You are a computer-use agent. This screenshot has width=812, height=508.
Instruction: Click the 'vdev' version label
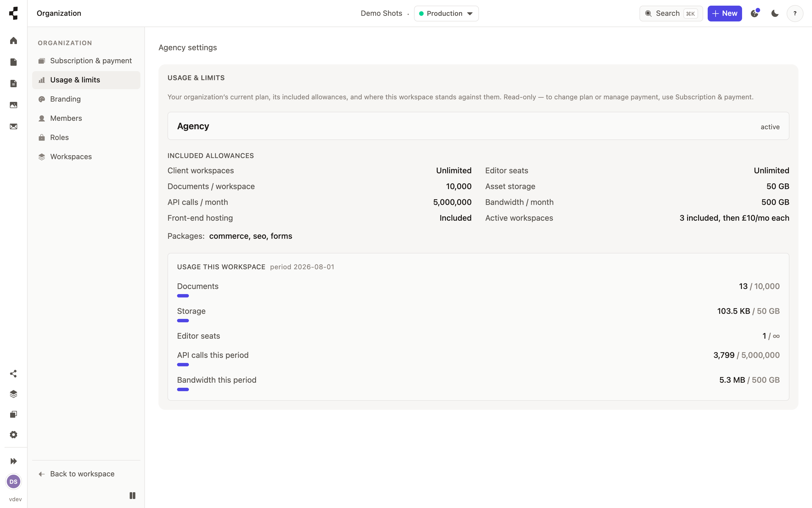tap(16, 499)
